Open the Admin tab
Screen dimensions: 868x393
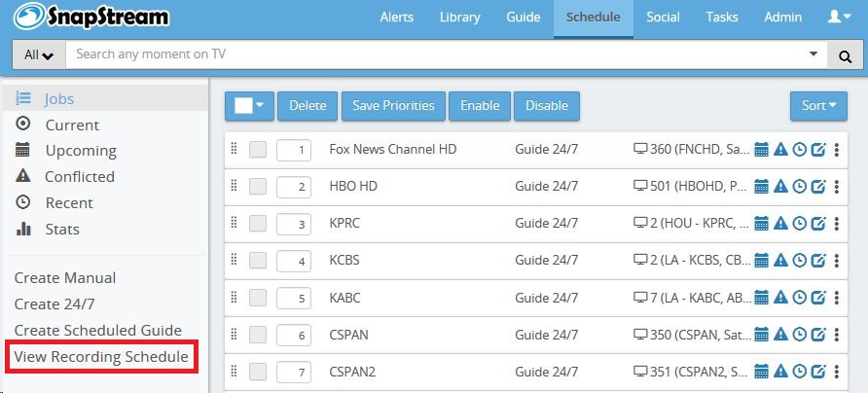(782, 18)
